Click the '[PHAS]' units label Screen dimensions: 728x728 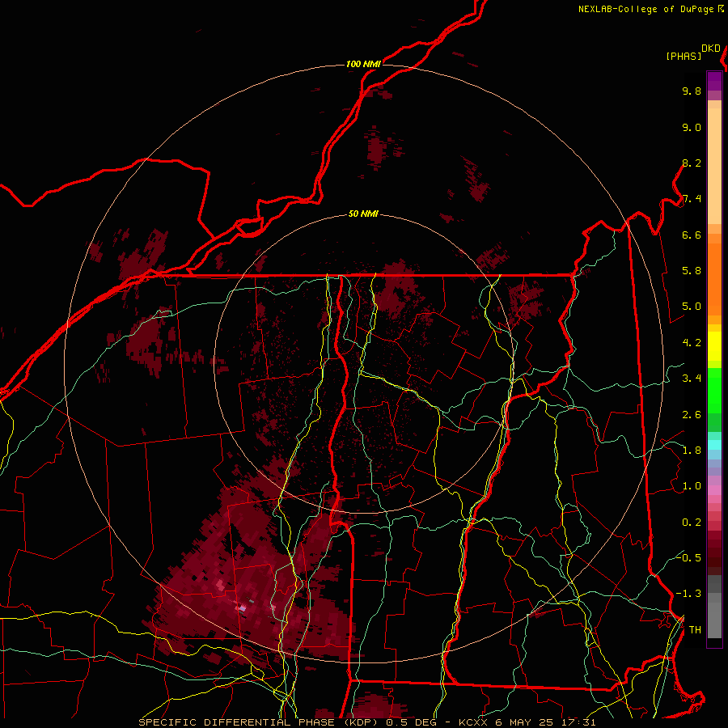click(684, 56)
